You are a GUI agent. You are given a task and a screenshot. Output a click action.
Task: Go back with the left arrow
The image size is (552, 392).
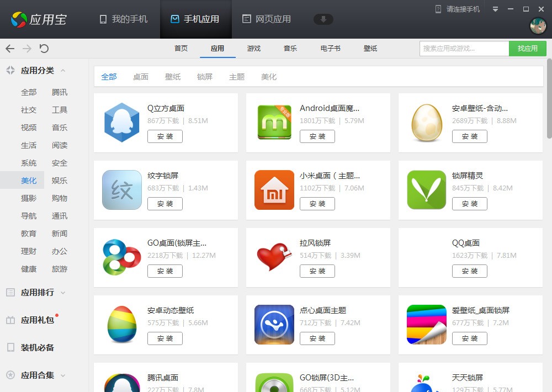(10, 48)
